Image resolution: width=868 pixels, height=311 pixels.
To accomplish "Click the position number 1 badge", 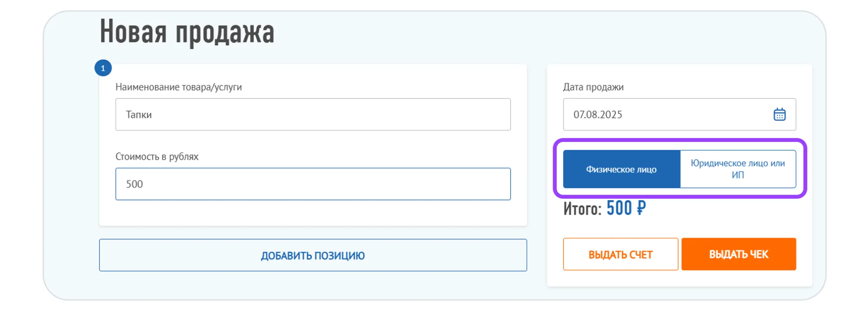I will (x=103, y=68).
